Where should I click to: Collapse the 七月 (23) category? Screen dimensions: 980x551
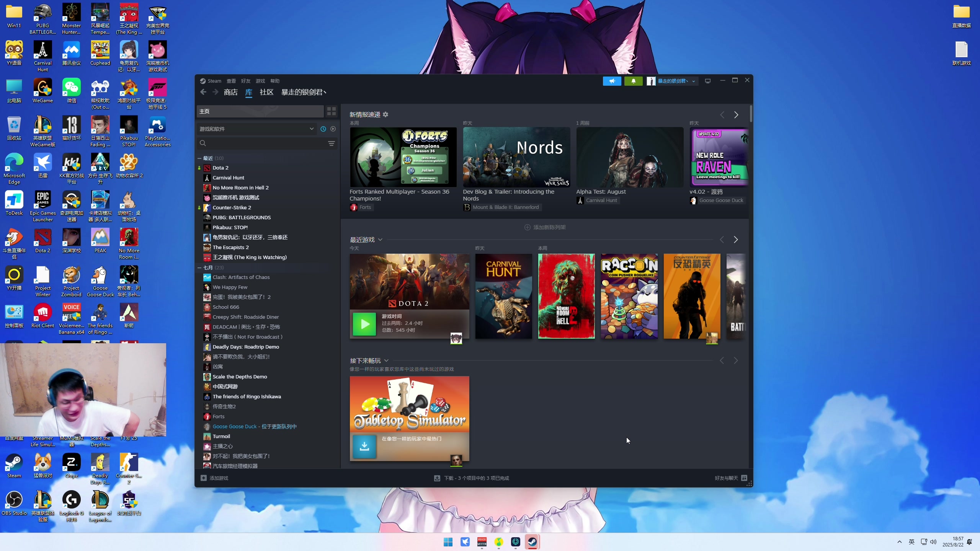199,267
